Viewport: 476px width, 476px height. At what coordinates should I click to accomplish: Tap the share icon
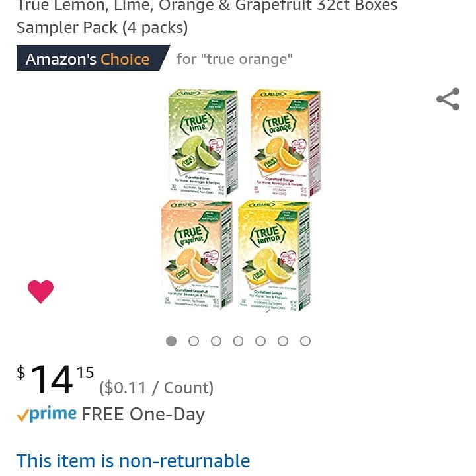(448, 99)
